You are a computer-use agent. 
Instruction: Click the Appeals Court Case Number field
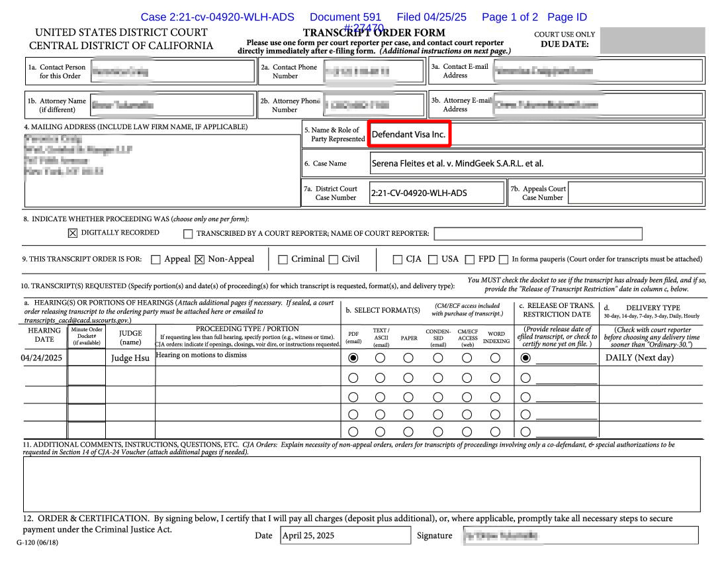(x=635, y=193)
